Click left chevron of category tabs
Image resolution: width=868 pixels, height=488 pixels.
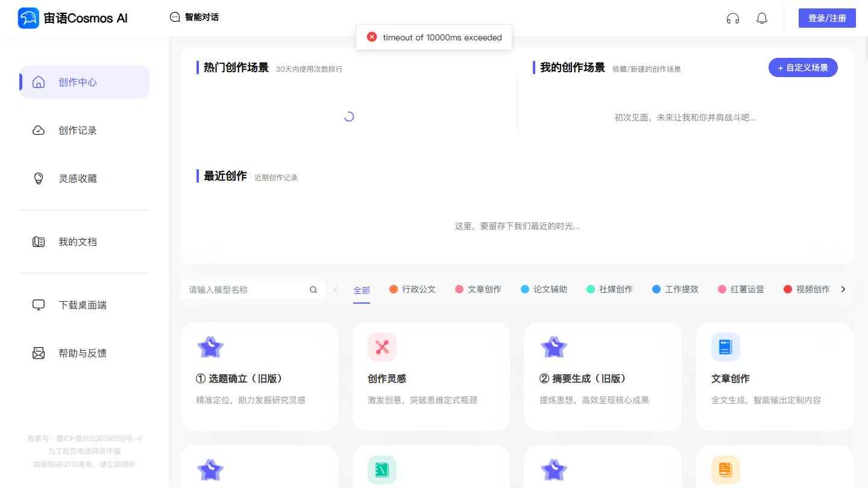(x=336, y=290)
